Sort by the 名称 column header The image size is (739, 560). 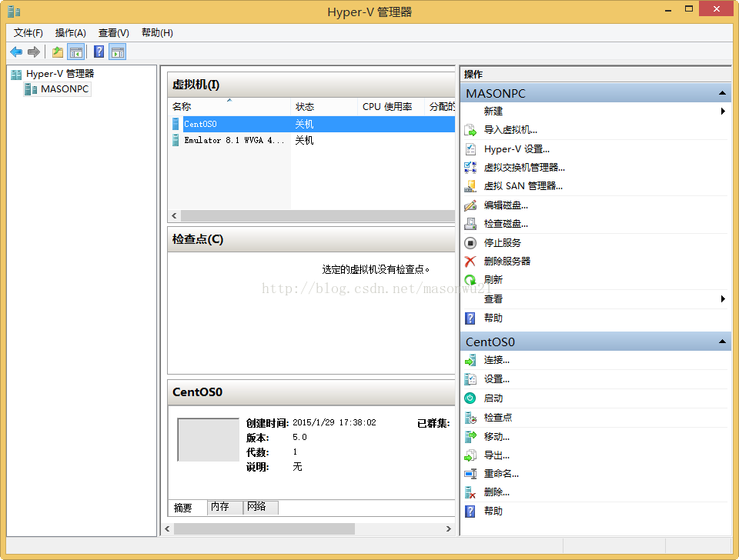click(229, 107)
